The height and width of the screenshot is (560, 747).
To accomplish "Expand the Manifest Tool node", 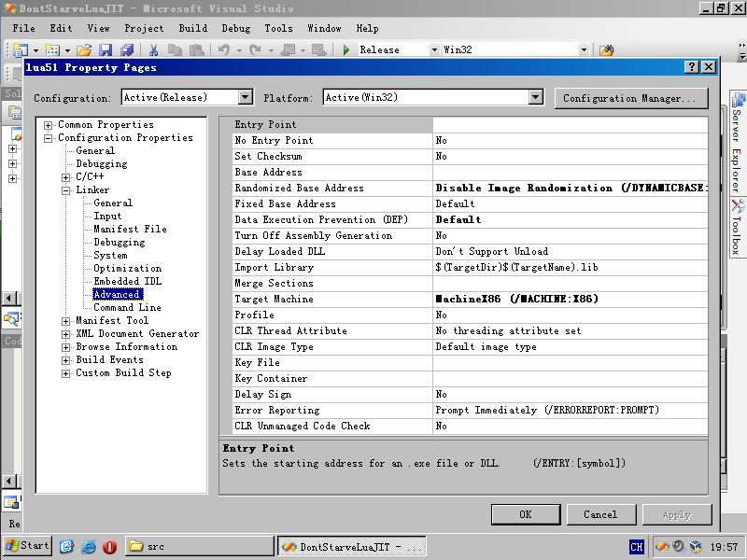I will [65, 321].
